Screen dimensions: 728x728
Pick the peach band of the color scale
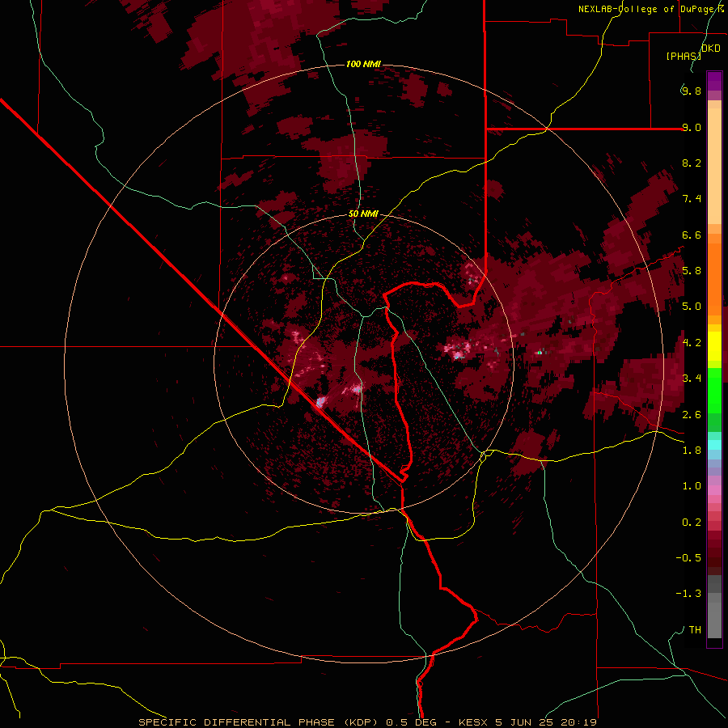[714, 166]
